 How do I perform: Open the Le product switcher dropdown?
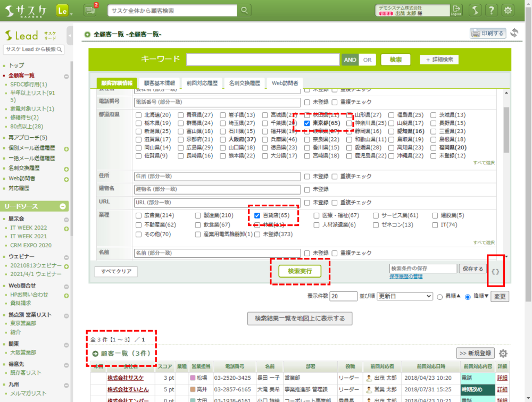click(x=64, y=11)
